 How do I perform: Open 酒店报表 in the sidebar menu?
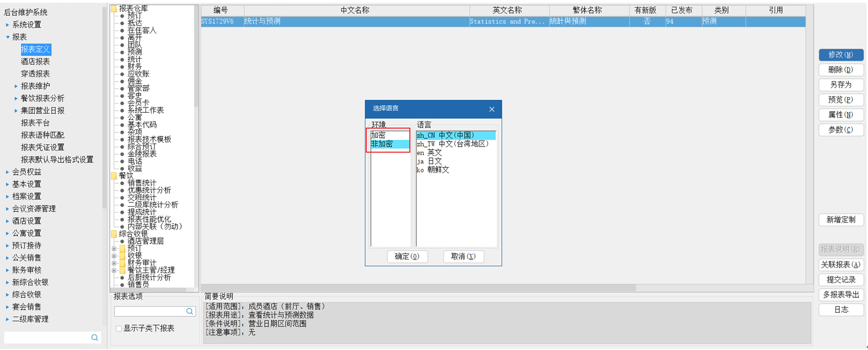[35, 61]
